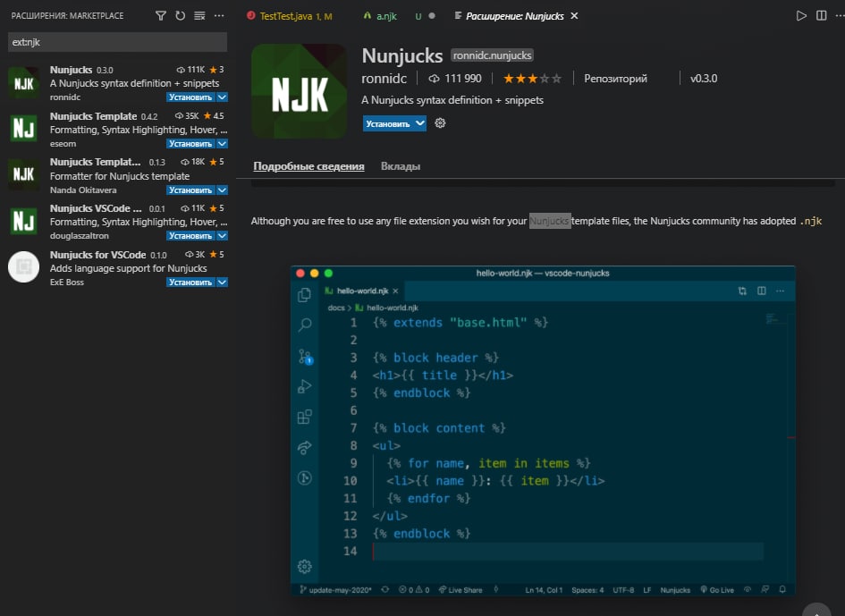
Task: Click the scroll-to-top arrow button
Action: pyautogui.click(x=817, y=611)
